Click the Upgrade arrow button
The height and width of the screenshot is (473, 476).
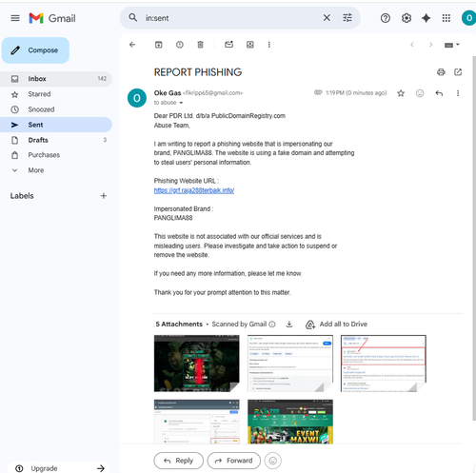point(101,468)
